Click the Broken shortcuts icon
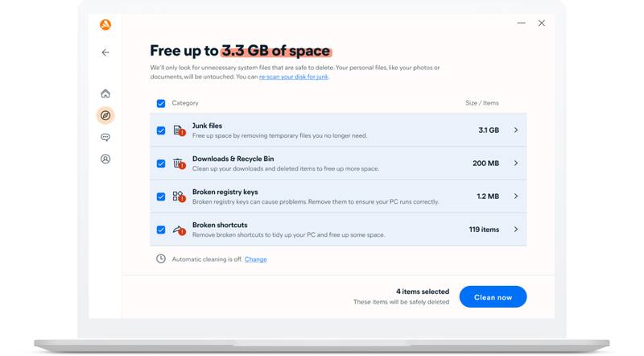This screenshot has width=644, height=356. coord(179,230)
